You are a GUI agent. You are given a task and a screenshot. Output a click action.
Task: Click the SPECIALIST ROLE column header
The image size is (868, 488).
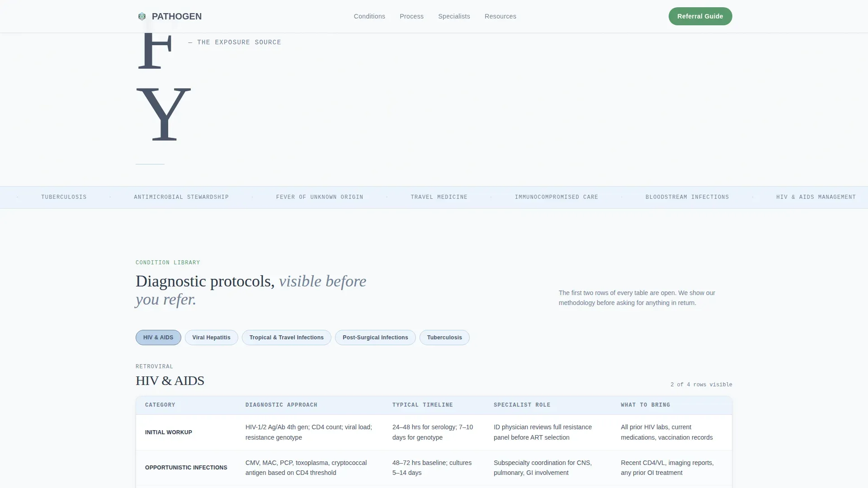click(522, 405)
